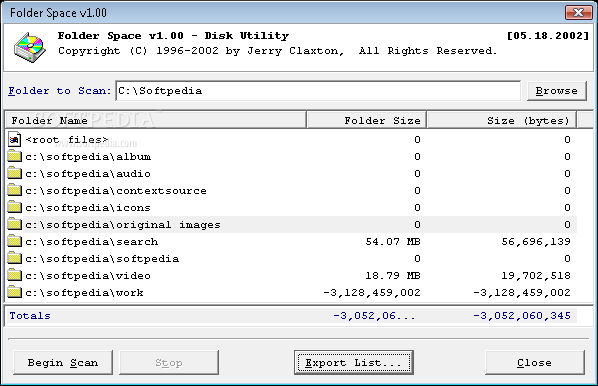Click the truncated totals value -3,052,06...
Image resolution: width=598 pixels, height=386 pixels.
click(374, 316)
